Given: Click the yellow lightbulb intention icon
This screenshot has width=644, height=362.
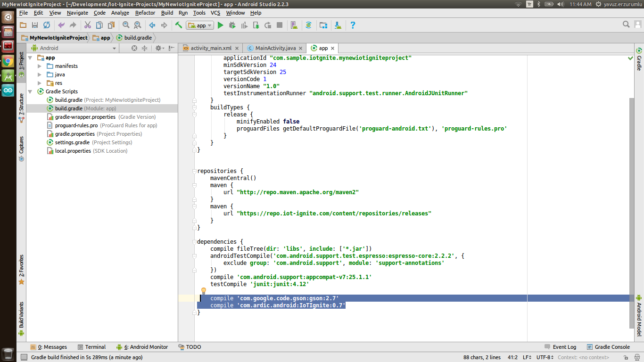Looking at the screenshot, I should [x=203, y=290].
